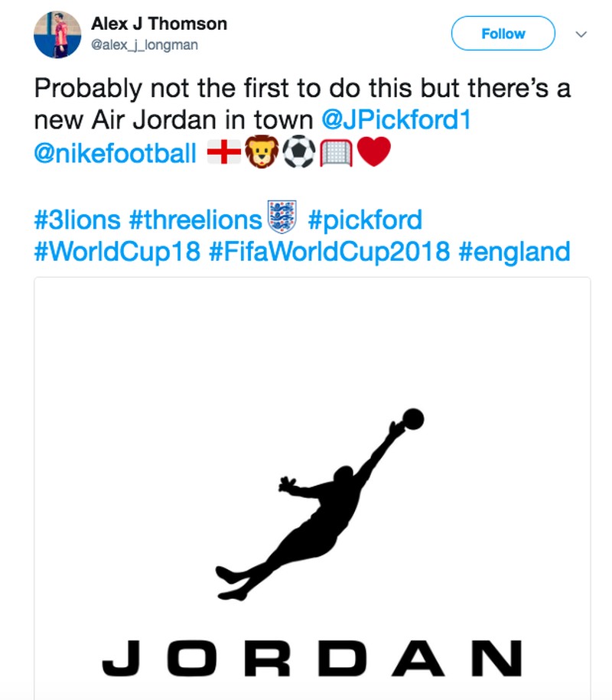Click the red heart emoji
This screenshot has width=612, height=700.
pyautogui.click(x=373, y=153)
